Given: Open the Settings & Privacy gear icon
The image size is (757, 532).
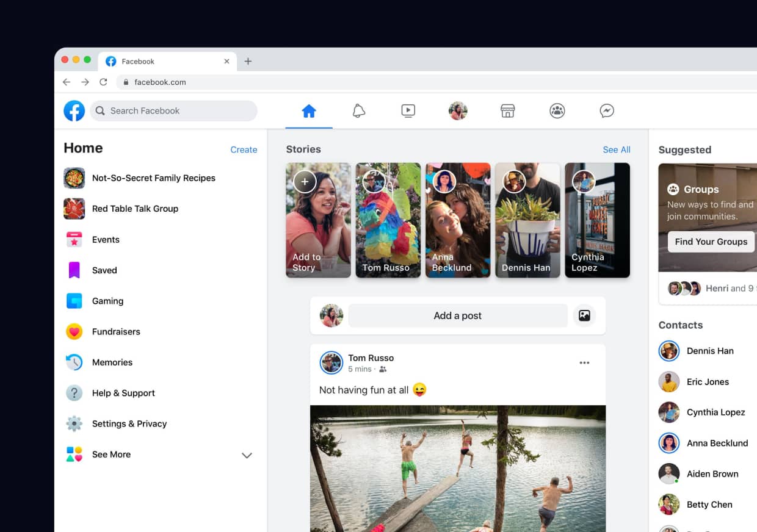Looking at the screenshot, I should coord(74,424).
